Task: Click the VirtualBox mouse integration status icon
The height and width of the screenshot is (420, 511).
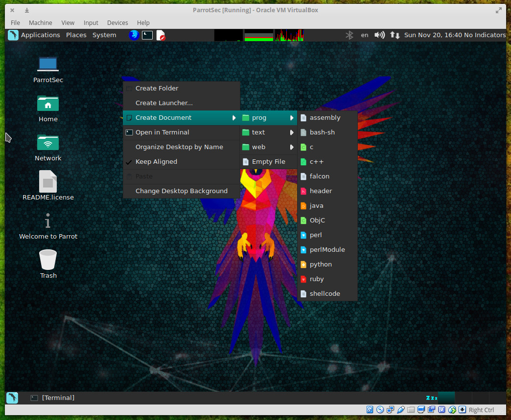Action: click(x=452, y=410)
